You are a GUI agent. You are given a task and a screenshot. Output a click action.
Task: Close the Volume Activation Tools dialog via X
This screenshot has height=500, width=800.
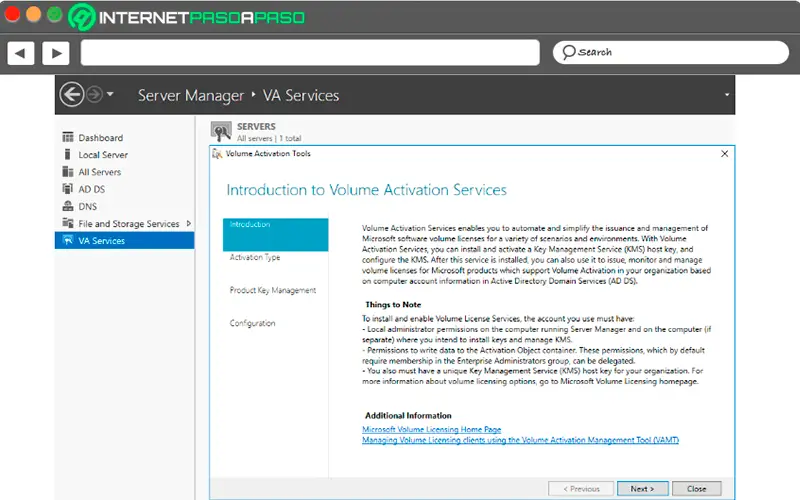click(x=724, y=154)
